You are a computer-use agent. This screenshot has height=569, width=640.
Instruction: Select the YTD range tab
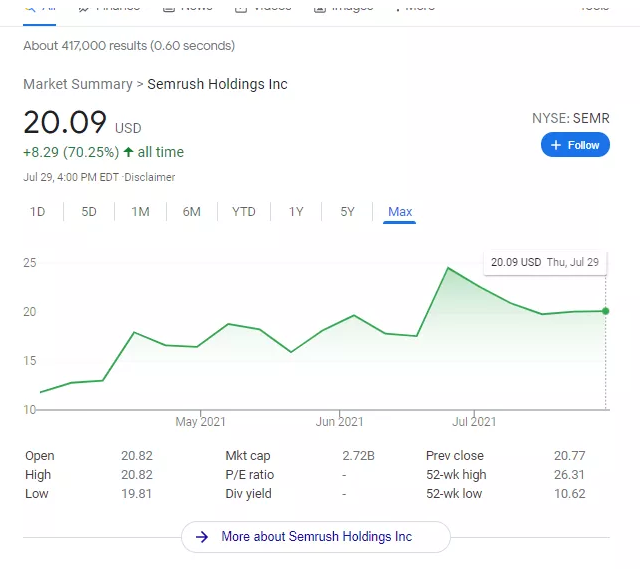(x=243, y=211)
